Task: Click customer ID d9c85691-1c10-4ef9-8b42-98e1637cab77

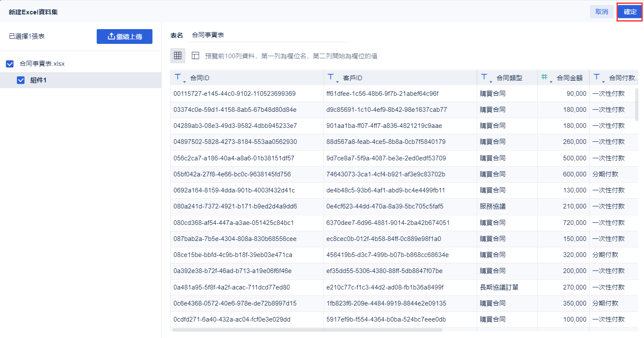Action: point(400,110)
